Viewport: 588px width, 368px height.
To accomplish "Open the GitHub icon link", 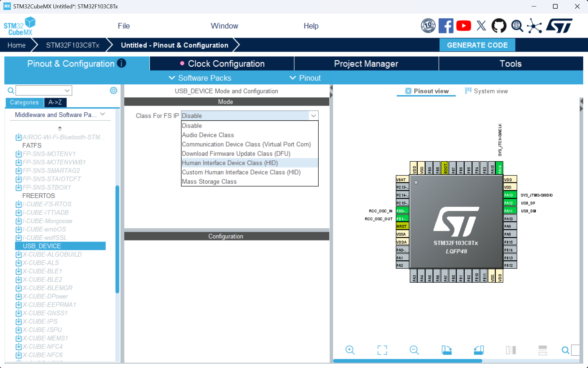I will [x=499, y=26].
